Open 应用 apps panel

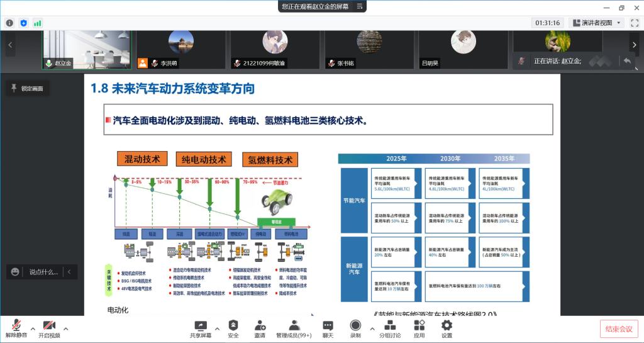[419, 329]
